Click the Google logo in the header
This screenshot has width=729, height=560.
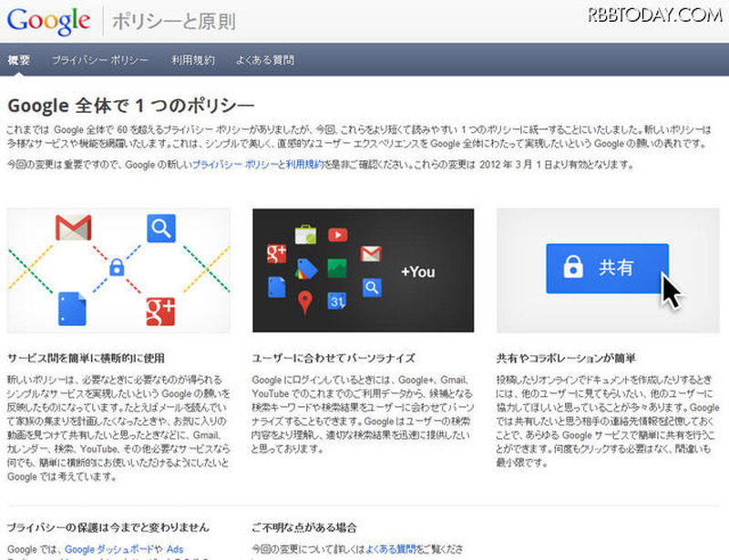pyautogui.click(x=48, y=19)
